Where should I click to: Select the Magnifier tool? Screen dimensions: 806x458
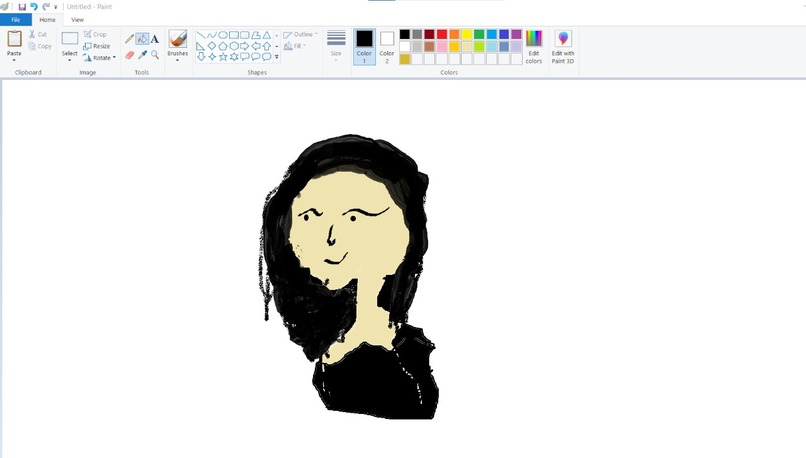(x=155, y=55)
